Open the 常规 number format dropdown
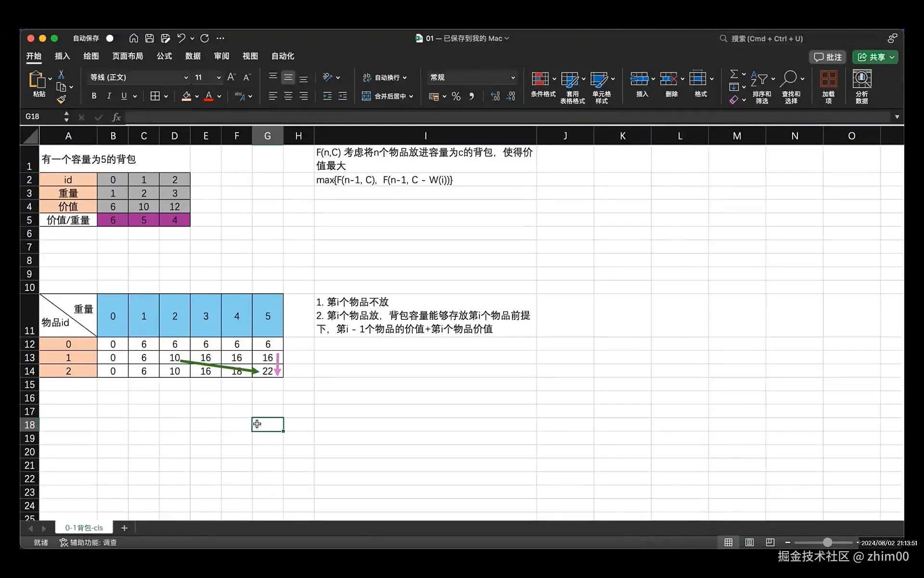Screen dimensions: 924x578 pos(471,77)
